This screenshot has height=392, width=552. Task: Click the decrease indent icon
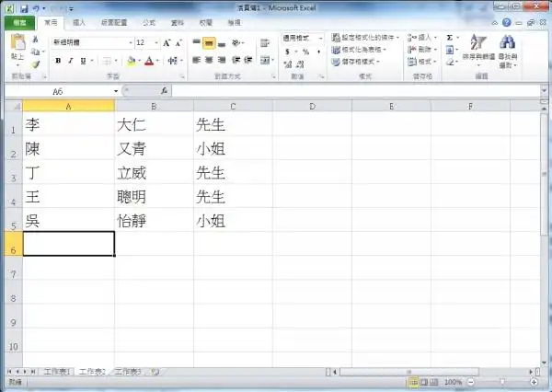236,60
